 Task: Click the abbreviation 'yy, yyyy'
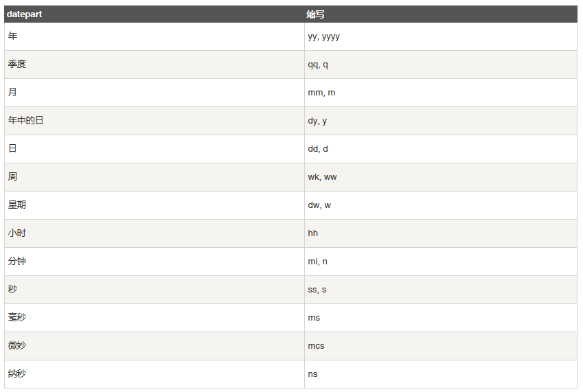(x=323, y=36)
